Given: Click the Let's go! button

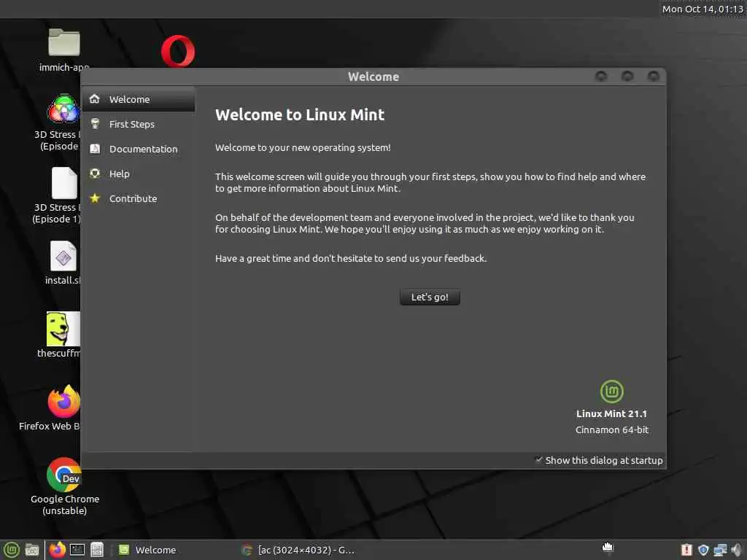Looking at the screenshot, I should [x=430, y=297].
